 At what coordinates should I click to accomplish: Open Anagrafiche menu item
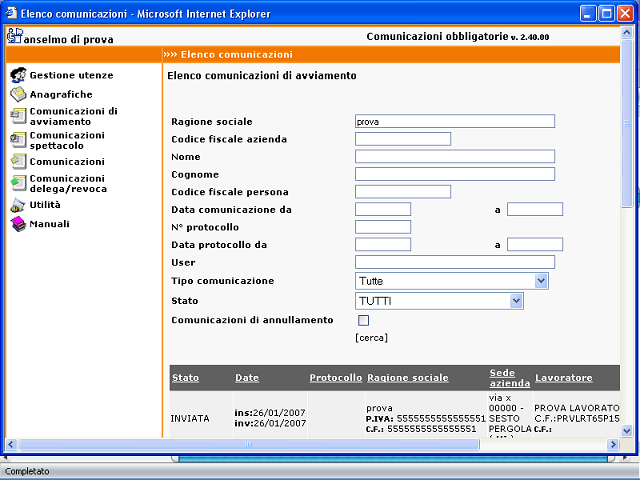61,94
